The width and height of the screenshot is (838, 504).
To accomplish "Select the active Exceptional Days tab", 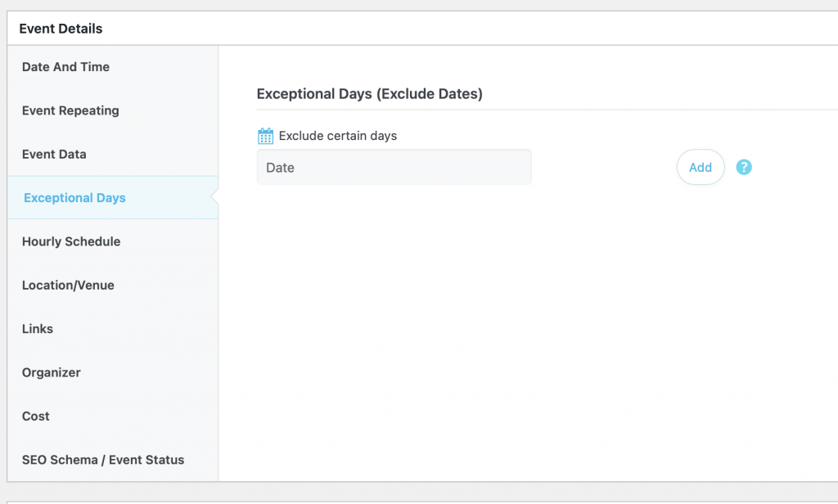I will [74, 198].
